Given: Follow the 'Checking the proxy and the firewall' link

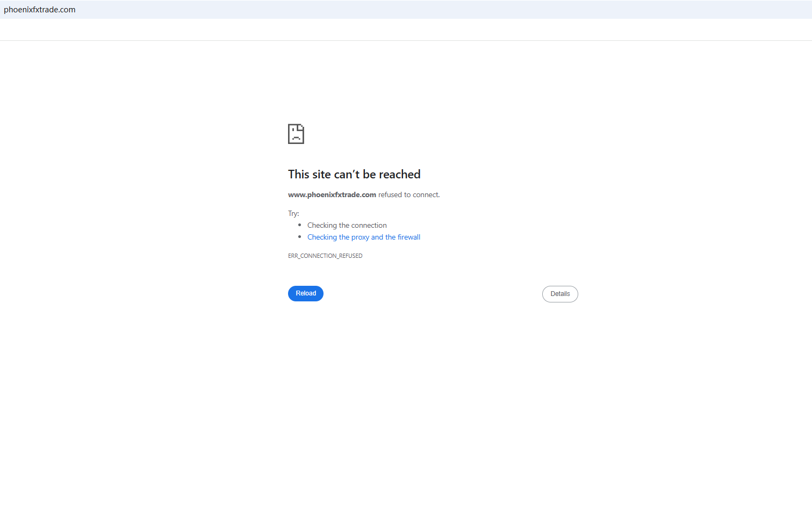Looking at the screenshot, I should point(364,237).
